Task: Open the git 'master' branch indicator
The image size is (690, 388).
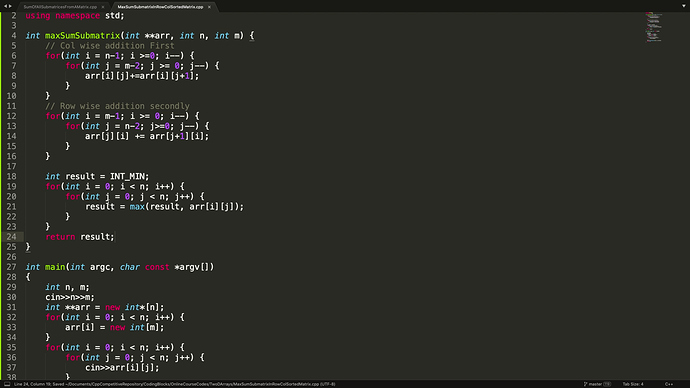Action: point(592,384)
